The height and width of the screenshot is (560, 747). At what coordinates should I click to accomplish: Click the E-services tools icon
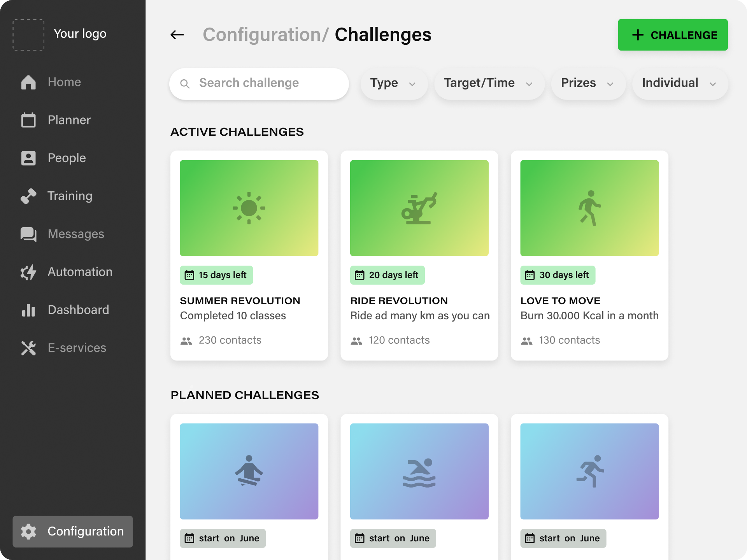pos(28,348)
